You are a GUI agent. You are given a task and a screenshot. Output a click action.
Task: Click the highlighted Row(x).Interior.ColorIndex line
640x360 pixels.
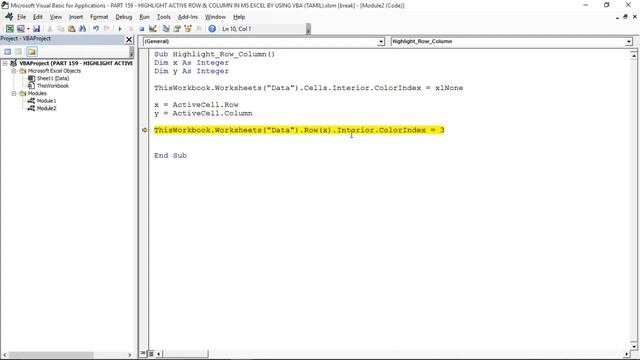(299, 130)
